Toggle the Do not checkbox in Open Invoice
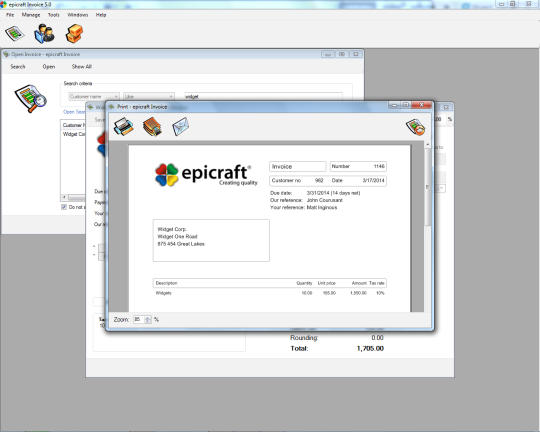The height and width of the screenshot is (432, 540). (x=64, y=207)
